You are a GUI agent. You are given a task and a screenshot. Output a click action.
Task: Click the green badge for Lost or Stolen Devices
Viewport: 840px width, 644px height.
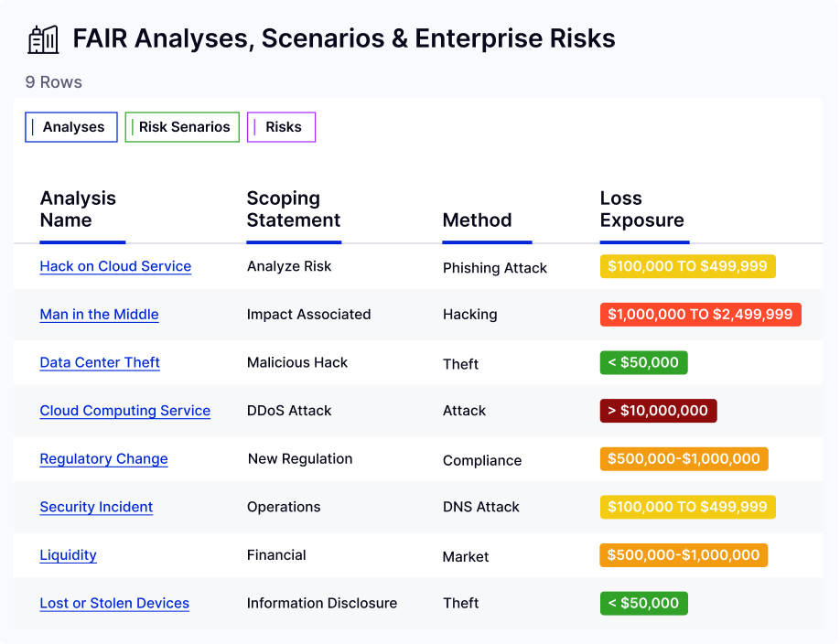pos(643,603)
